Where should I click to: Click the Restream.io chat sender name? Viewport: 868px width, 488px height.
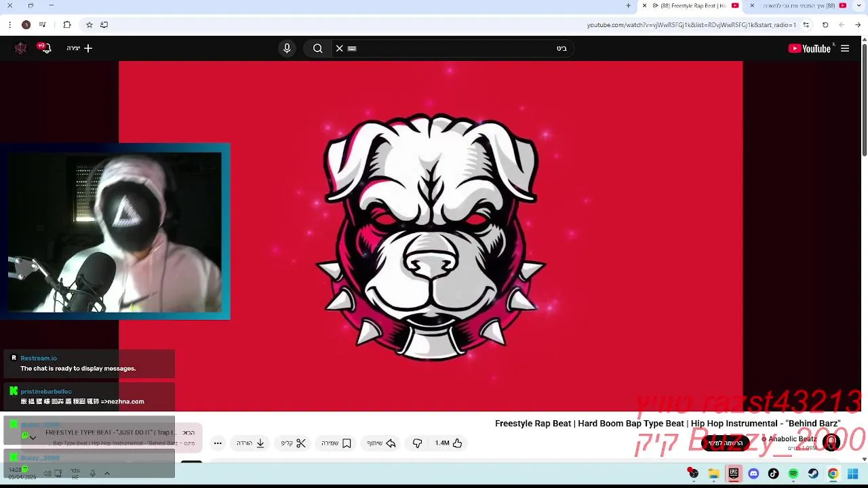tap(39, 358)
